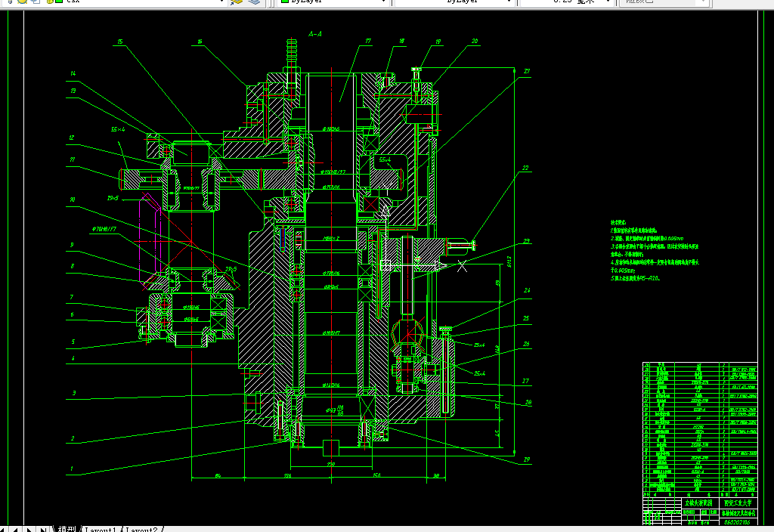Click part callout number 15

tap(120, 42)
